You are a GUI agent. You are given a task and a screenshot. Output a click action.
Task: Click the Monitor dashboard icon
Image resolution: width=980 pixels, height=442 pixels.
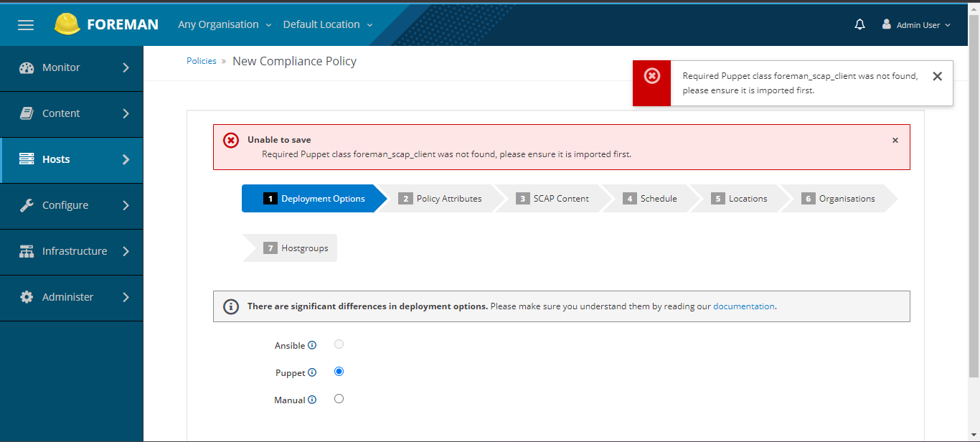coord(27,67)
